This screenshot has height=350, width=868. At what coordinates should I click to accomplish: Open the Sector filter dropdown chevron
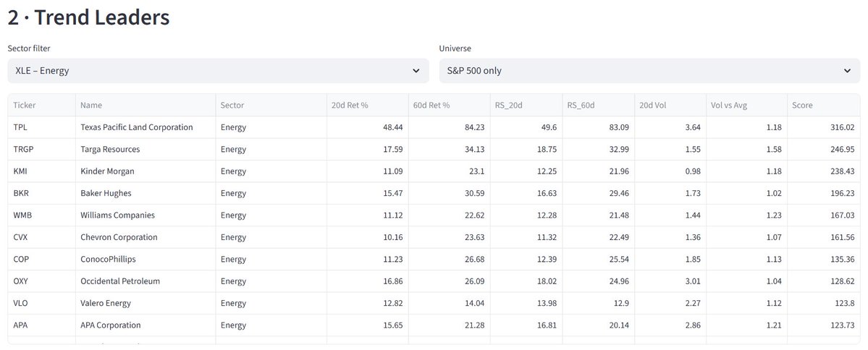416,71
